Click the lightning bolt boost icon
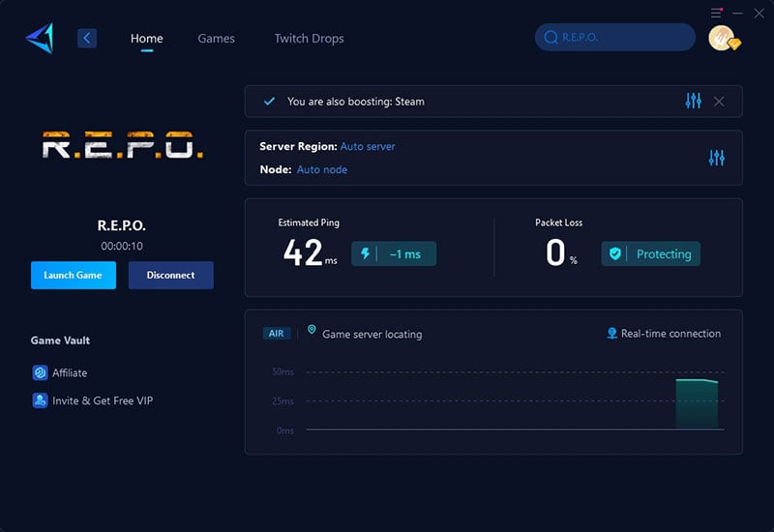This screenshot has width=774, height=532. 365,253
